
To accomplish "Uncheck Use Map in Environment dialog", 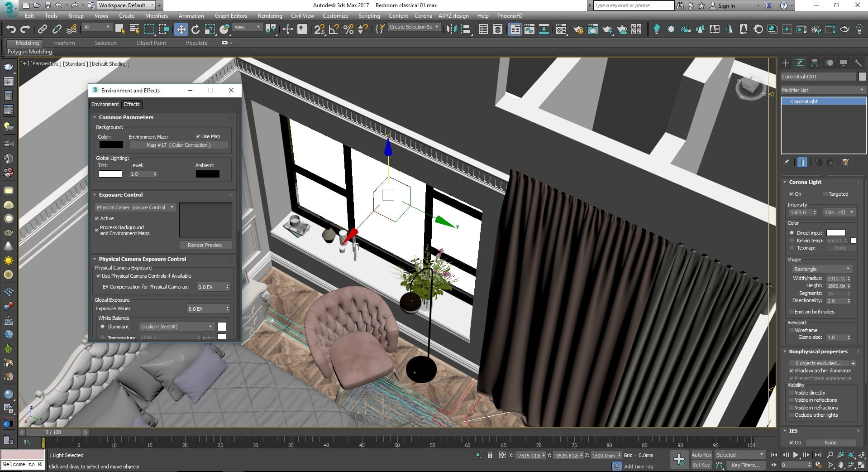I will pyautogui.click(x=198, y=136).
